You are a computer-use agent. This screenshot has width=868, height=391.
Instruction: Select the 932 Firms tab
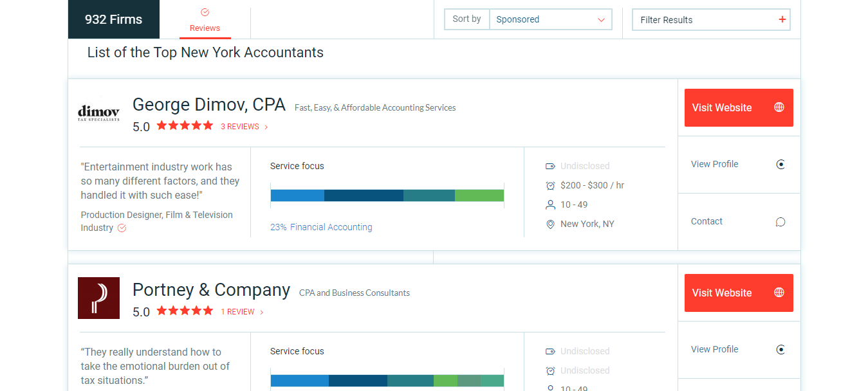coord(113,19)
